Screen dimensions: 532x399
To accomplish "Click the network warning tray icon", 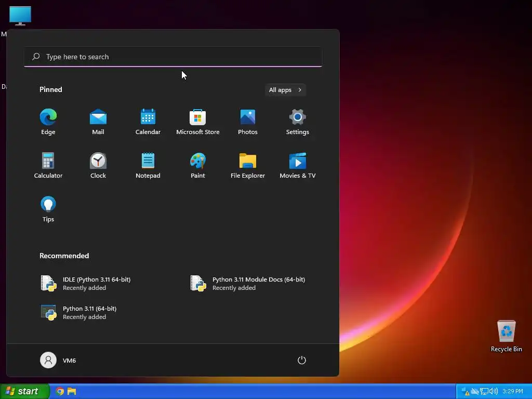I will coord(465,392).
